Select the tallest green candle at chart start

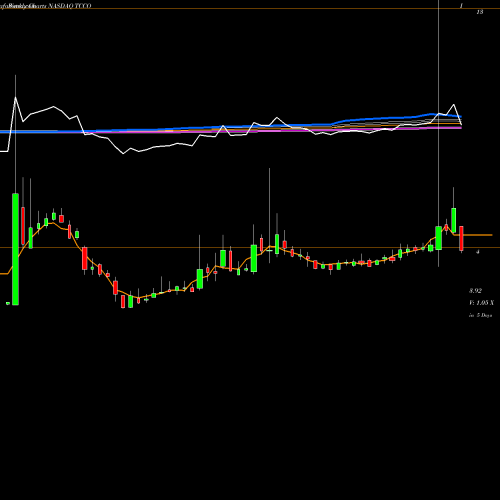15,249
